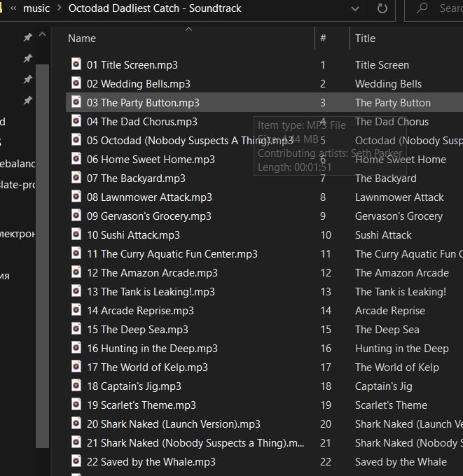Select file 19 Scarlet's Theme.mp3
This screenshot has width=463, height=476.
click(x=141, y=405)
